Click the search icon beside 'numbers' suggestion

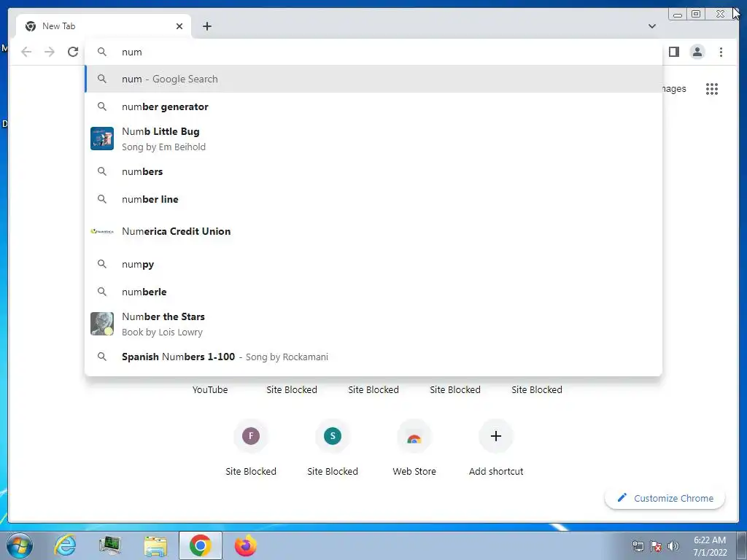tap(102, 171)
